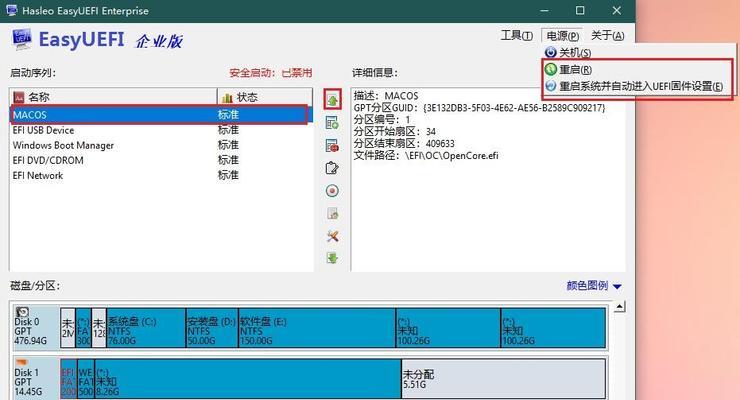
Task: Click the edit boot entry clipboard icon
Action: [x=332, y=168]
